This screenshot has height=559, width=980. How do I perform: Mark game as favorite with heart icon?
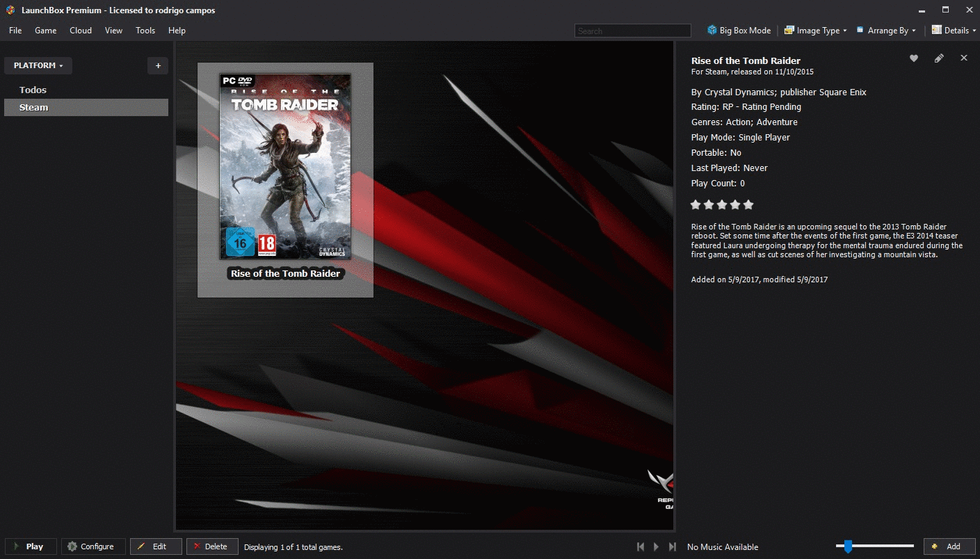pos(914,58)
